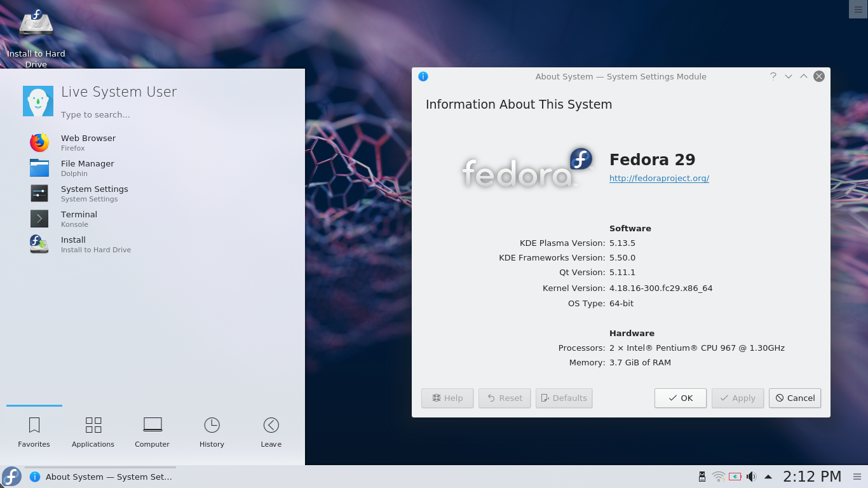Mute the system volume speaker
Image resolution: width=868 pixels, height=488 pixels.
click(x=752, y=476)
